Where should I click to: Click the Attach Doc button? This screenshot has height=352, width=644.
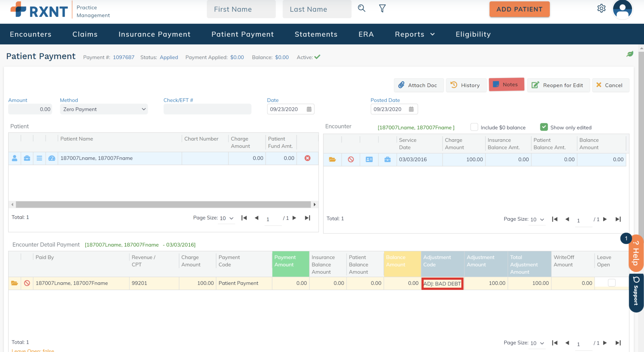419,85
